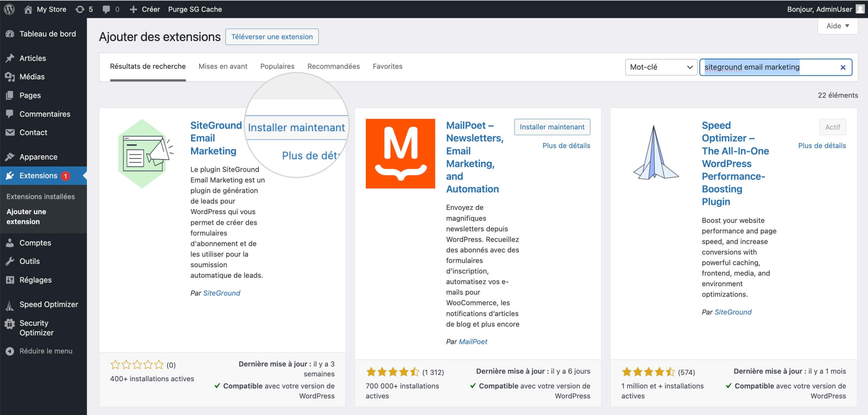
Task: Click the Extensions update badge showing 1
Action: click(65, 176)
